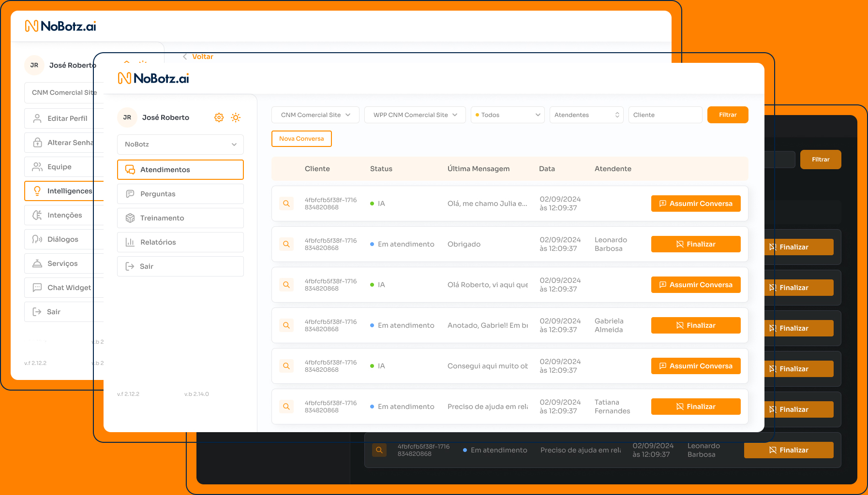This screenshot has height=495, width=868.
Task: Open the Todos status filter dropdown
Action: tap(507, 115)
